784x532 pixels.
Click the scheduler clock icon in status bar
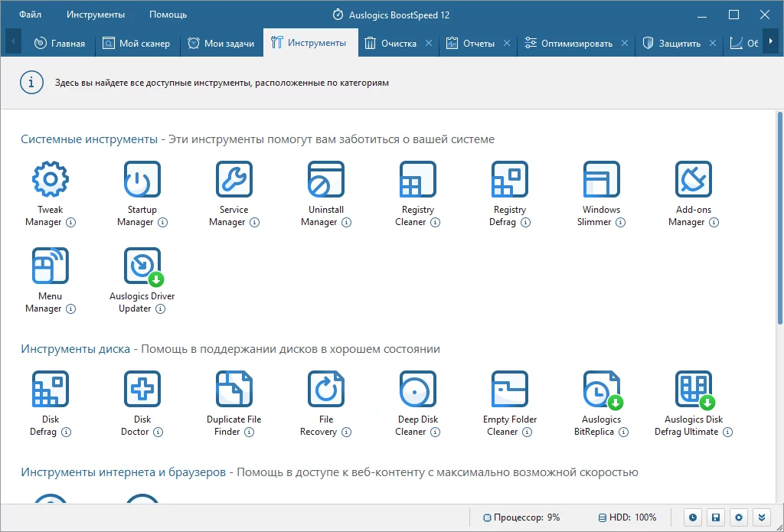click(692, 517)
